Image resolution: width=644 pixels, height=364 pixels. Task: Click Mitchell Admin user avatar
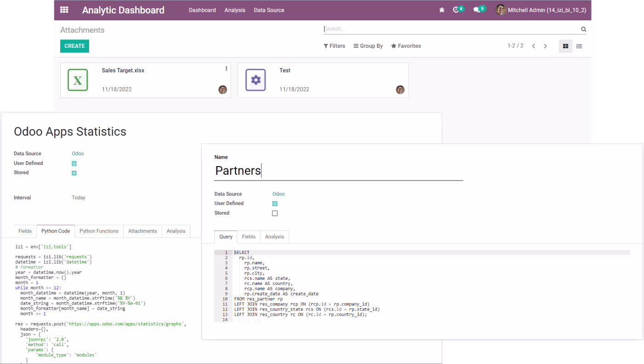point(501,10)
